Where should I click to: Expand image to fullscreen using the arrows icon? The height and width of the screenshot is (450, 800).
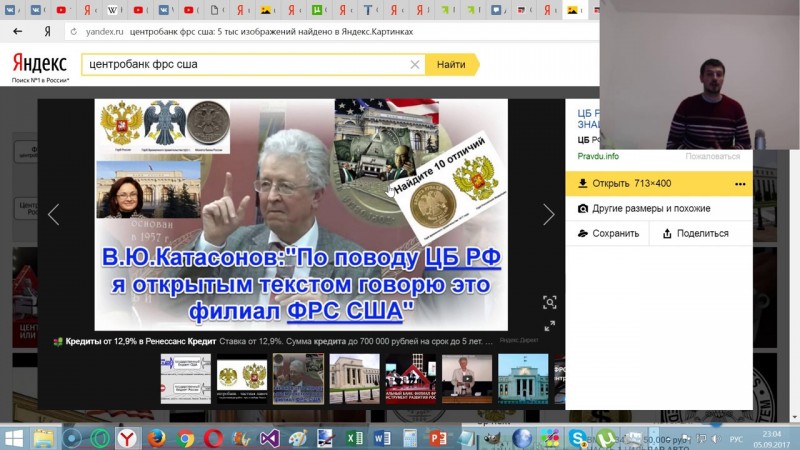click(549, 326)
